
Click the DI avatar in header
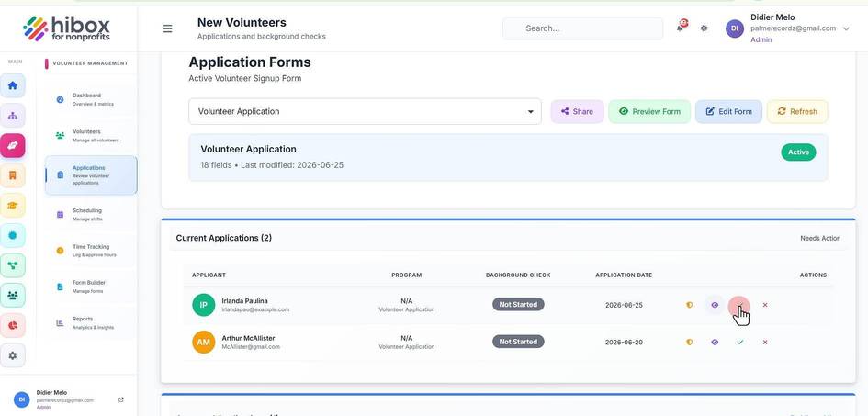pyautogui.click(x=735, y=28)
